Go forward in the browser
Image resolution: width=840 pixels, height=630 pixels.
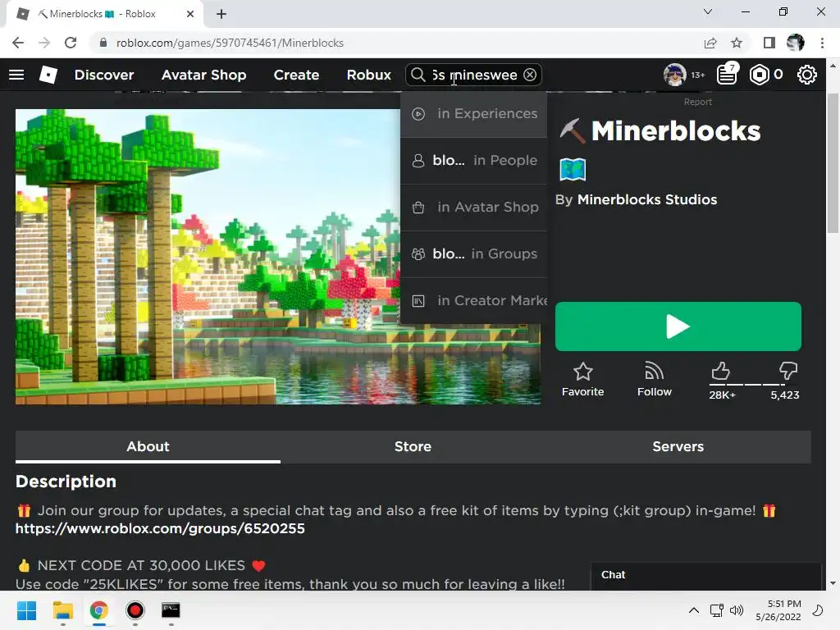point(44,43)
